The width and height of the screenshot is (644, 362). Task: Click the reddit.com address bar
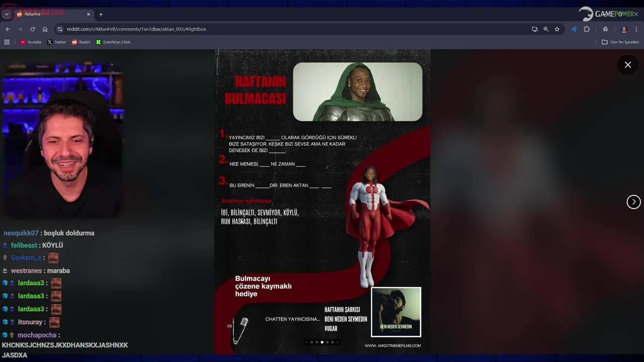tap(292, 29)
